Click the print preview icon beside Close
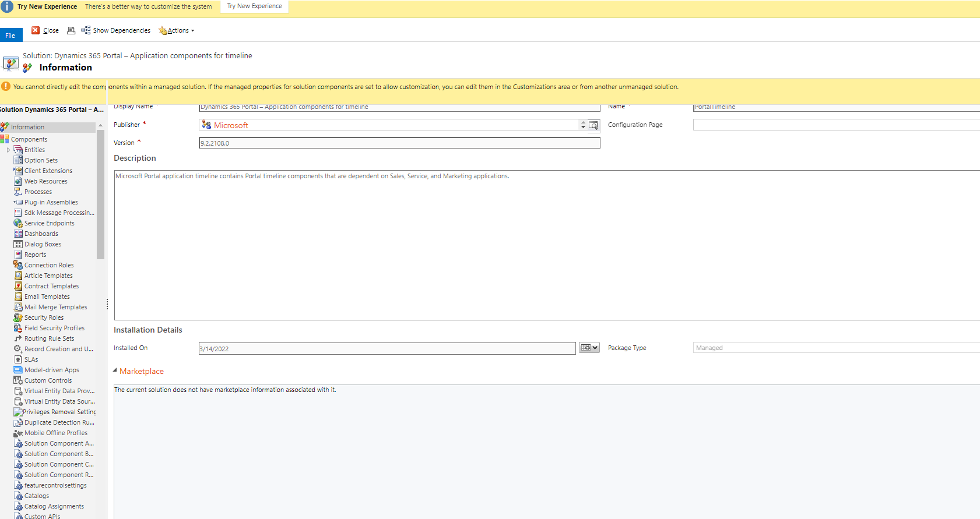 (71, 30)
